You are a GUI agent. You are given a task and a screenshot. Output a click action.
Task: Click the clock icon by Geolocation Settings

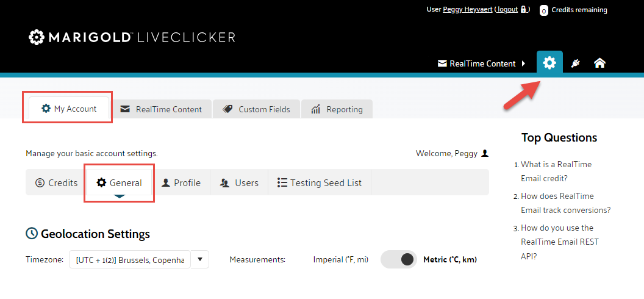click(32, 234)
